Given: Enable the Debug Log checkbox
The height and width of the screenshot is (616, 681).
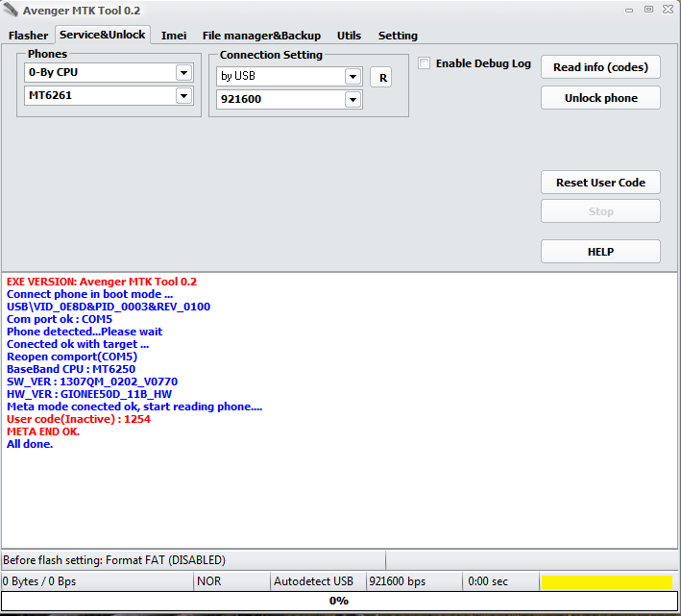Looking at the screenshot, I should tap(424, 63).
